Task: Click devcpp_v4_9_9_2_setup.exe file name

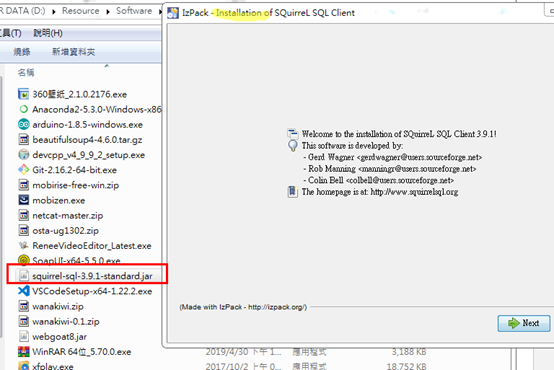Action: click(x=89, y=155)
